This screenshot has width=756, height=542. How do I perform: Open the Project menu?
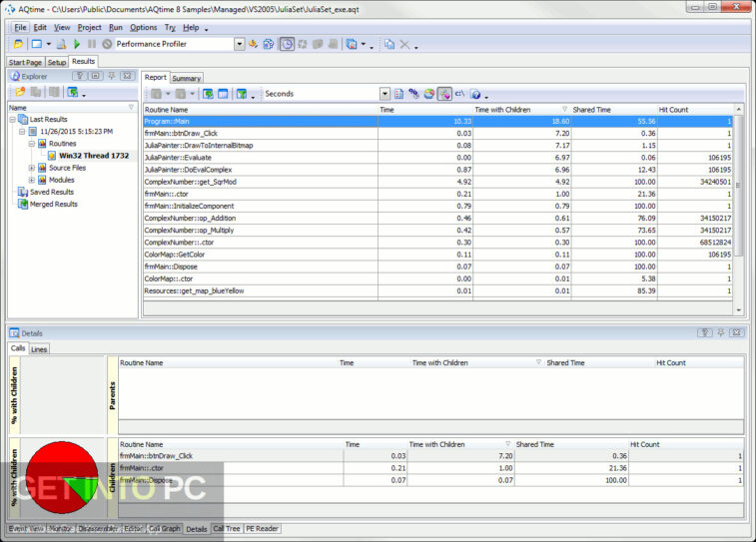point(90,28)
